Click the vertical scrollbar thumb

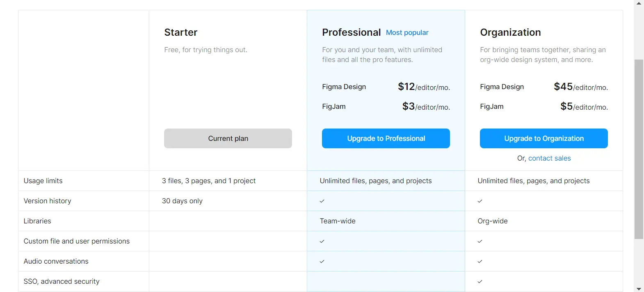pyautogui.click(x=639, y=148)
